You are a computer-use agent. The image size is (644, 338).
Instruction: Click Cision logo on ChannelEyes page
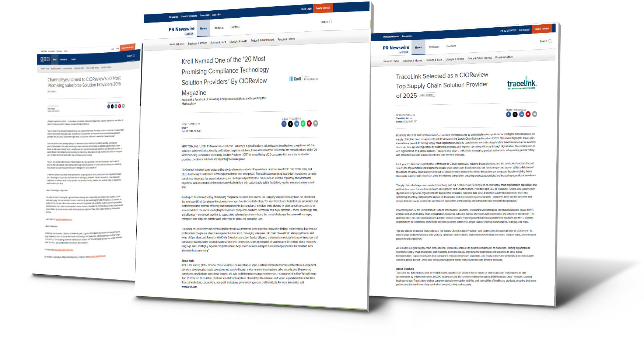coord(45,59)
